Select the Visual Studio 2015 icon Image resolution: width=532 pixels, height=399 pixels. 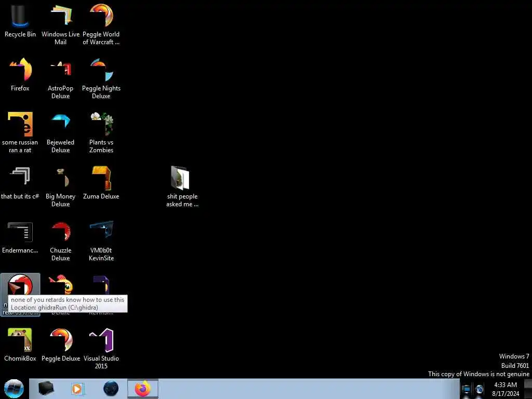pos(101,349)
